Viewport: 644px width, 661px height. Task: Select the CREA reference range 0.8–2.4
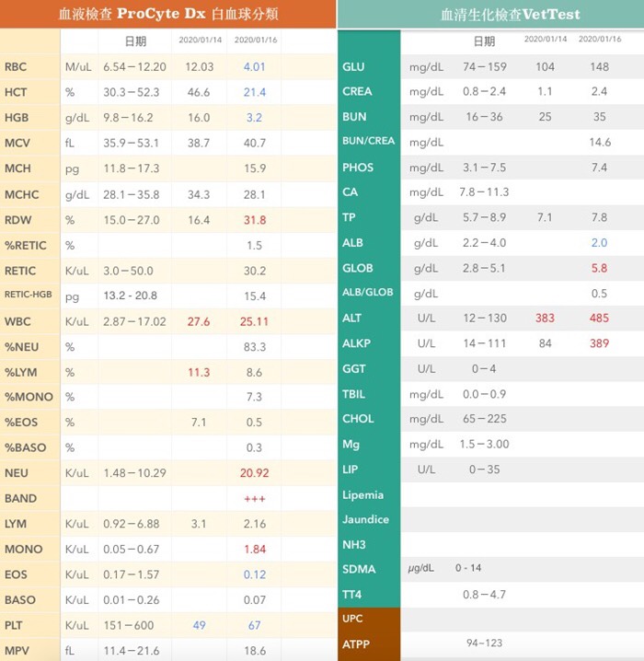point(484,91)
